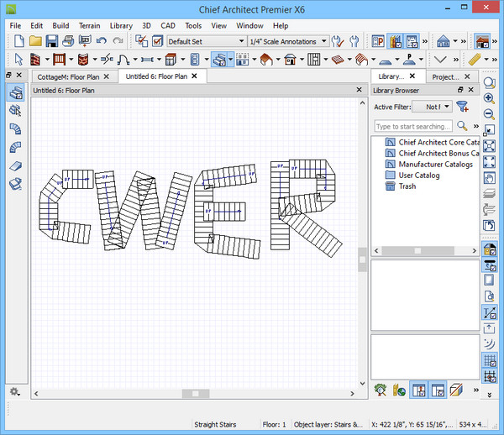Click the Undo arrow icon
Image resolution: width=504 pixels, height=435 pixels.
102,40
